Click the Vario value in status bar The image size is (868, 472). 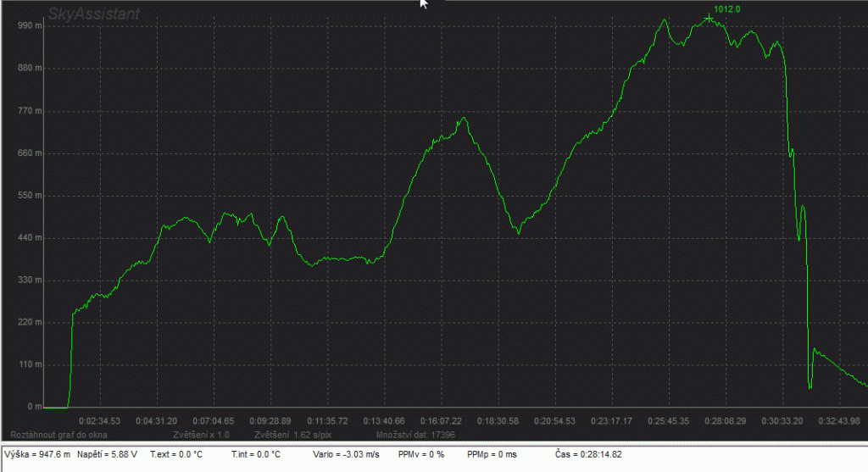click(x=344, y=455)
